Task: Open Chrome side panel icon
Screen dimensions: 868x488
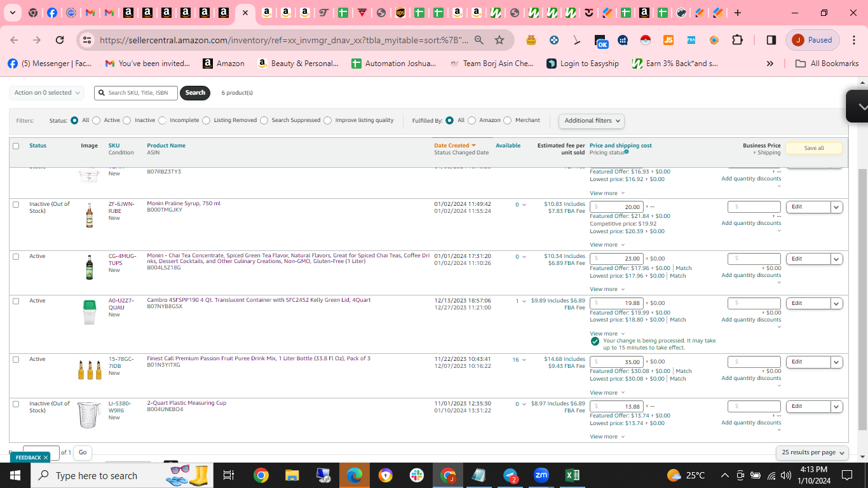Action: tap(771, 40)
